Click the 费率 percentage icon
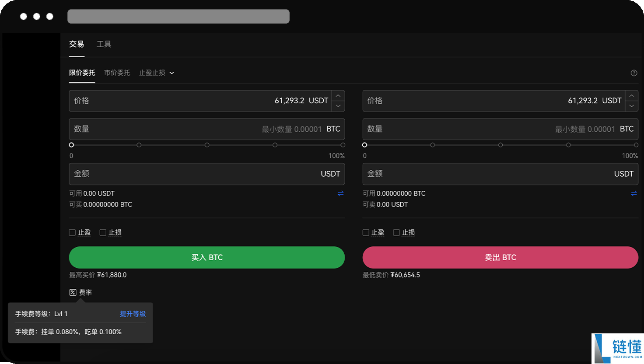 73,292
